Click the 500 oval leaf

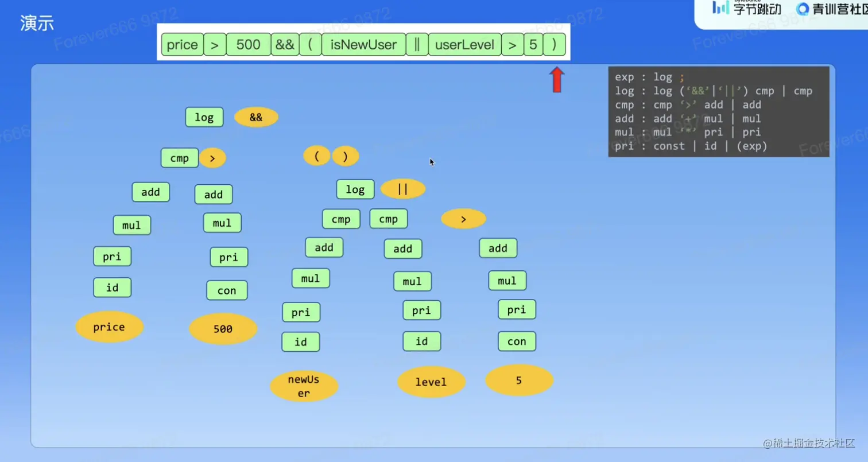pos(223,329)
